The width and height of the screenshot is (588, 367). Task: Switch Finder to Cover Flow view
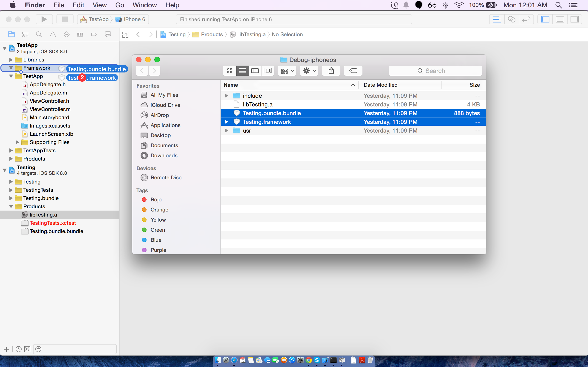coord(268,71)
